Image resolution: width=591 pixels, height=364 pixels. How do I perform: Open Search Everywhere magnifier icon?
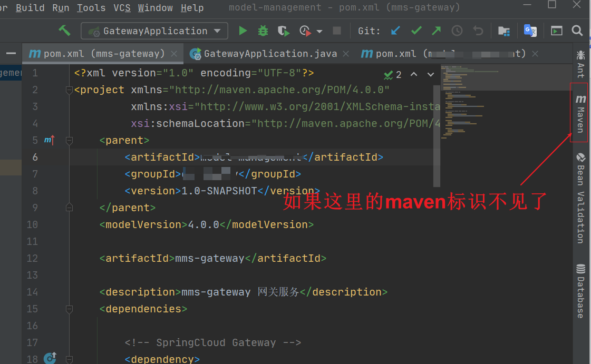(x=577, y=31)
